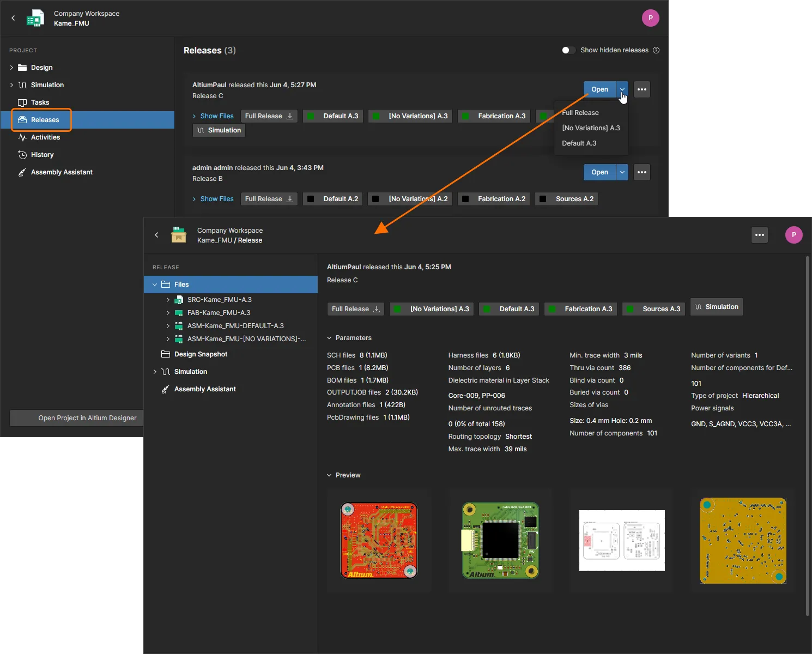The height and width of the screenshot is (654, 812).
Task: Expand SRC-Kame_FMU-A.3 in Files tree
Action: coord(168,300)
